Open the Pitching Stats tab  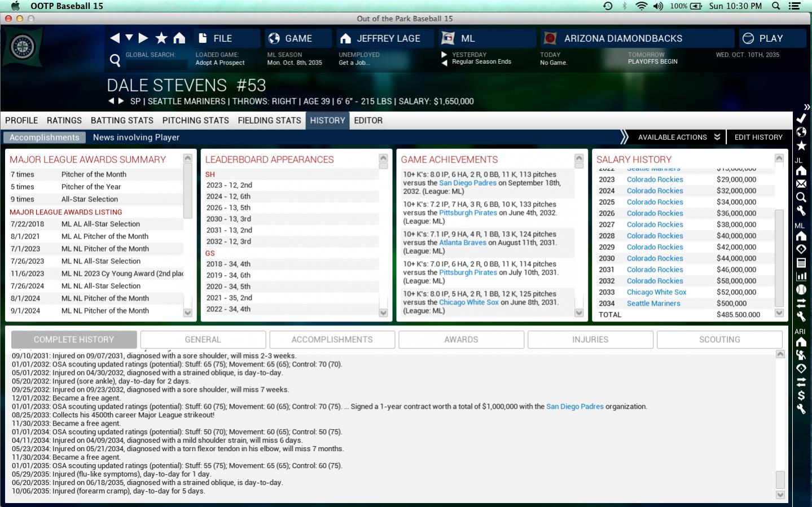(195, 120)
